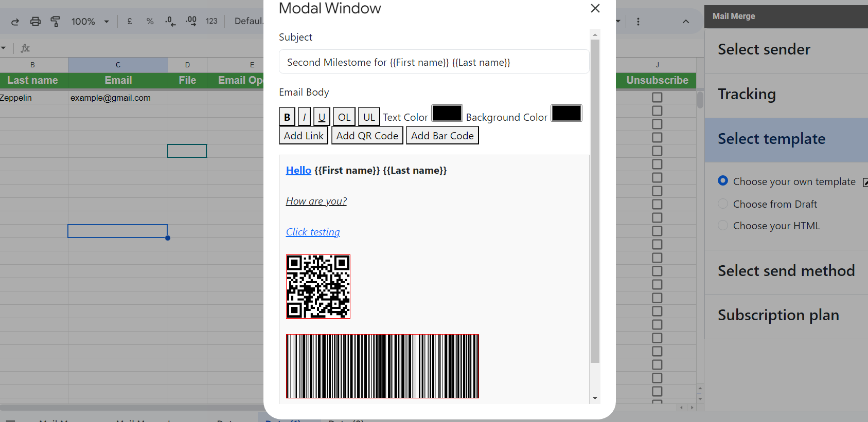868x422 pixels.
Task: Underline text using the U button
Action: (322, 117)
